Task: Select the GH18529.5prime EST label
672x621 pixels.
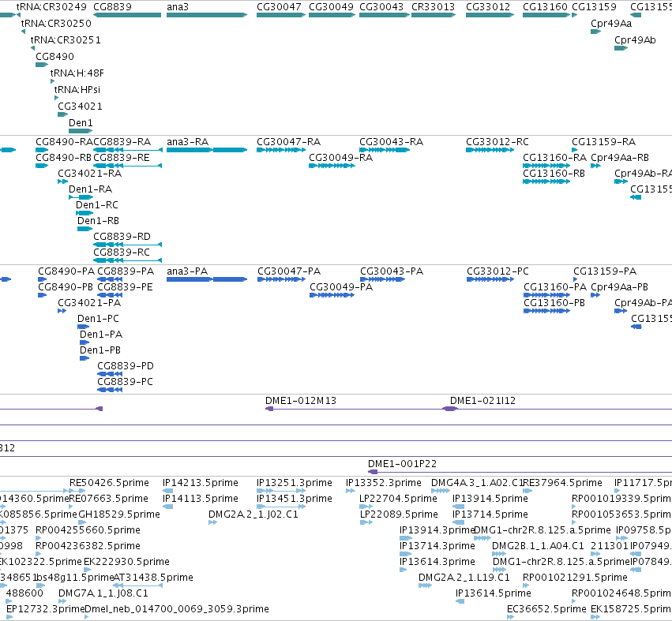Action: point(119,514)
